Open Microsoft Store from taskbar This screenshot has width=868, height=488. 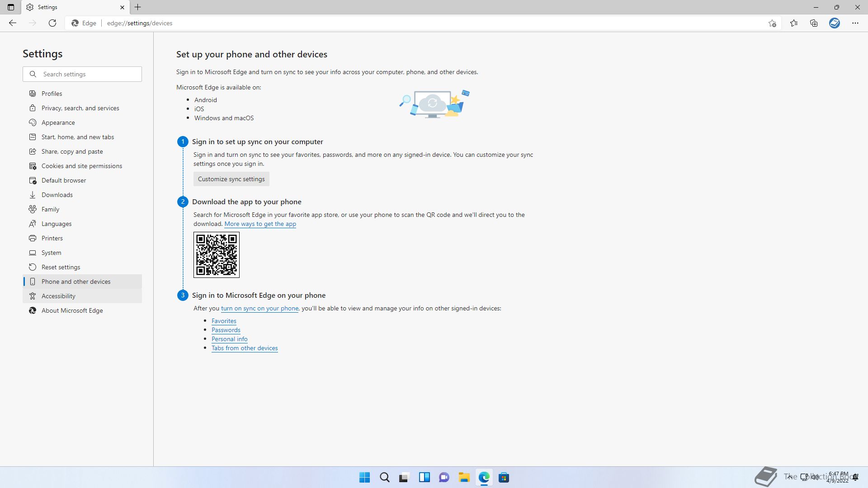pos(504,477)
